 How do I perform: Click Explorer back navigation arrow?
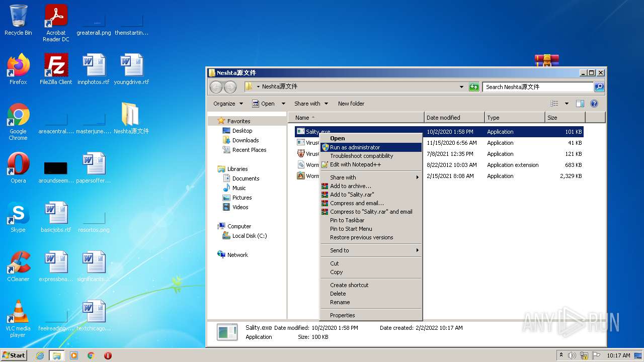click(216, 87)
